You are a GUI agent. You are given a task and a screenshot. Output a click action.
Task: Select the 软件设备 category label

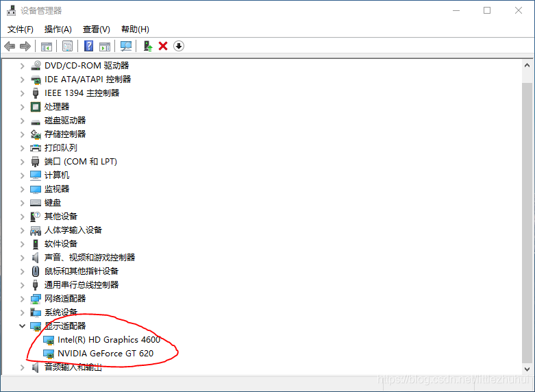(61, 244)
